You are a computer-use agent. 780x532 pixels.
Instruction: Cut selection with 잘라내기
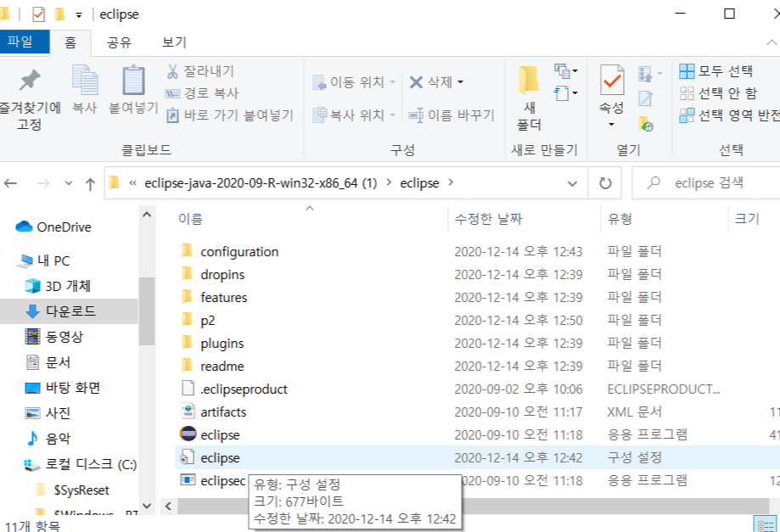pos(200,71)
